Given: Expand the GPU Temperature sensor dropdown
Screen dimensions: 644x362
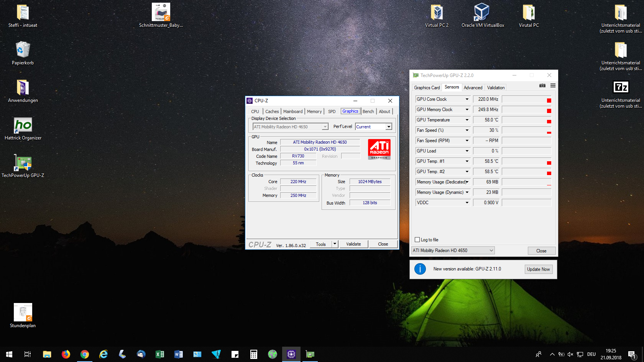Looking at the screenshot, I should point(467,120).
